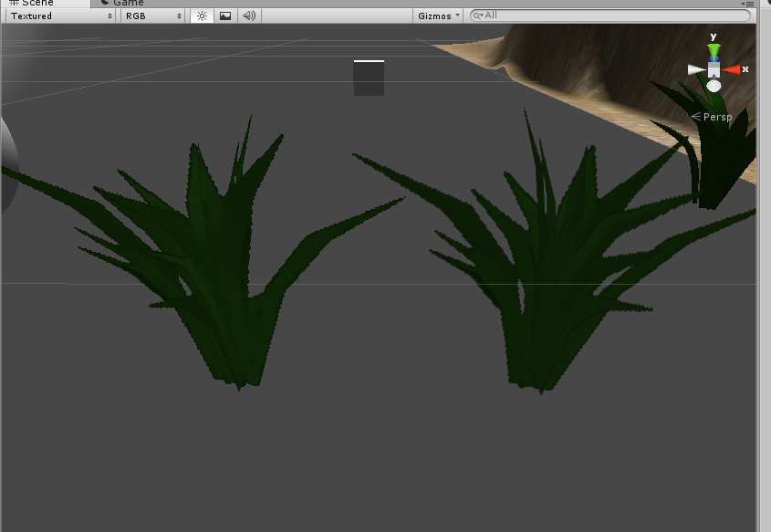771x532 pixels.
Task: Expand the Gizmos dropdown menu
Action: click(x=439, y=16)
